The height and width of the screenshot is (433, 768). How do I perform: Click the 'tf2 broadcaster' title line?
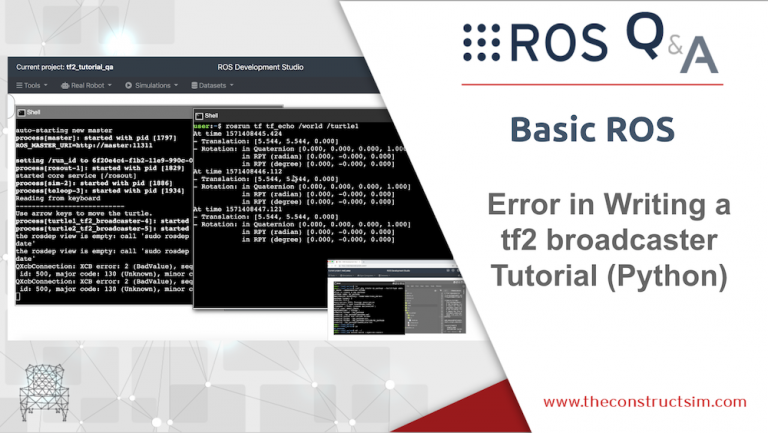[x=609, y=241]
